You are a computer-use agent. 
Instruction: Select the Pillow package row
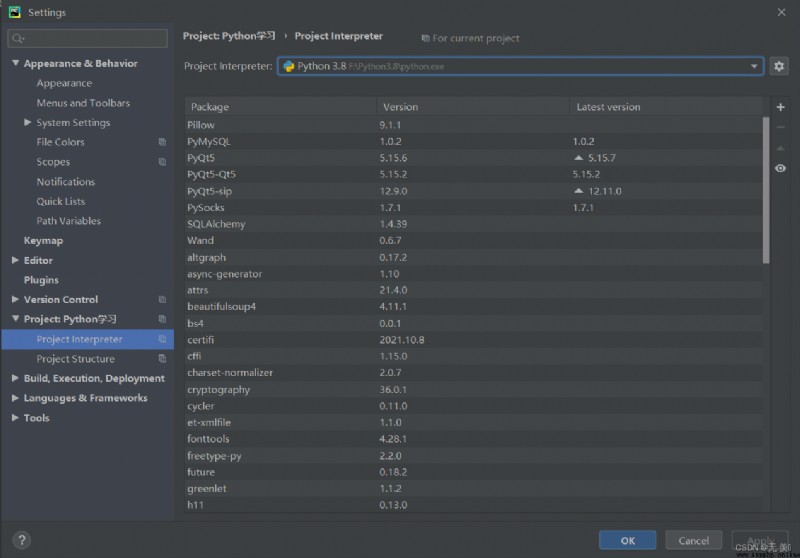473,125
